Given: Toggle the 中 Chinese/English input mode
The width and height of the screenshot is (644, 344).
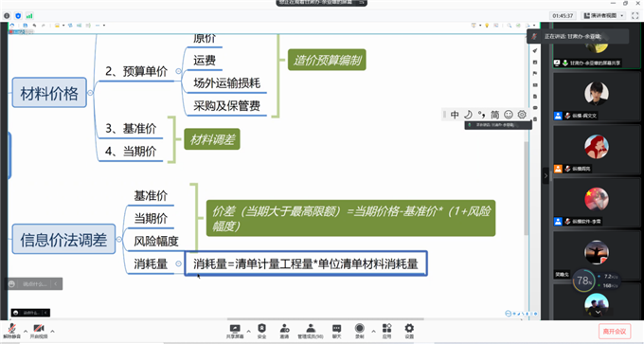Looking at the screenshot, I should coord(455,115).
